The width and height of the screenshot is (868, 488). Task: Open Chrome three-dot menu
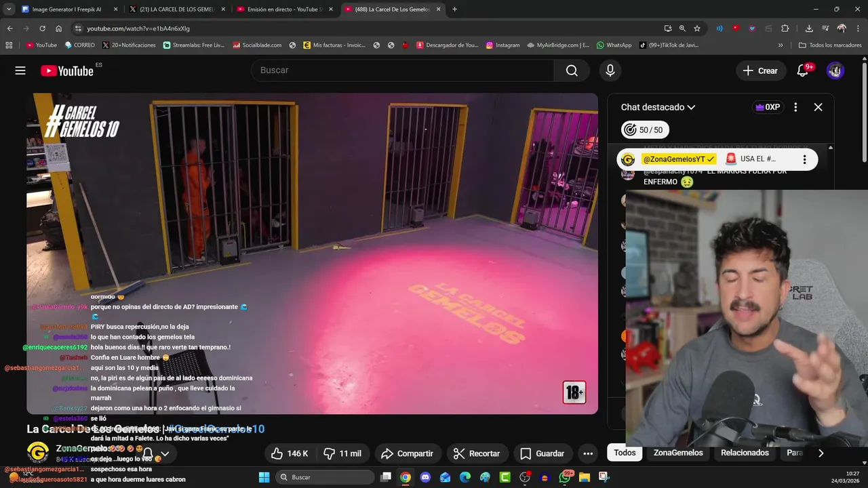tap(858, 28)
